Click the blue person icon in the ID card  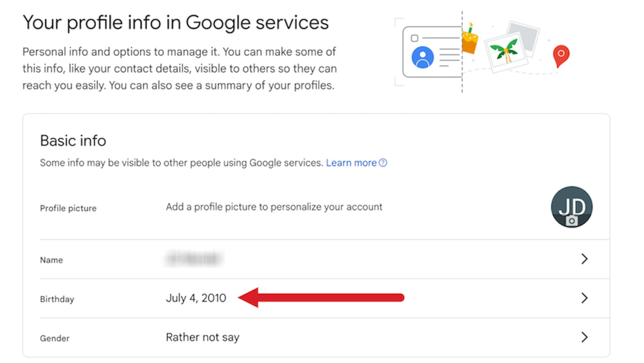(x=422, y=57)
